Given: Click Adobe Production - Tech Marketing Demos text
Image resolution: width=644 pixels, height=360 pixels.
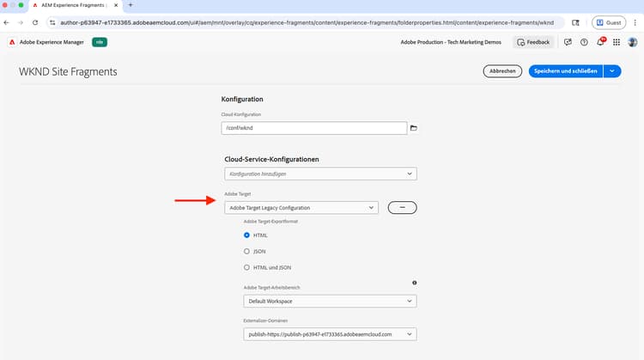Looking at the screenshot, I should point(451,42).
